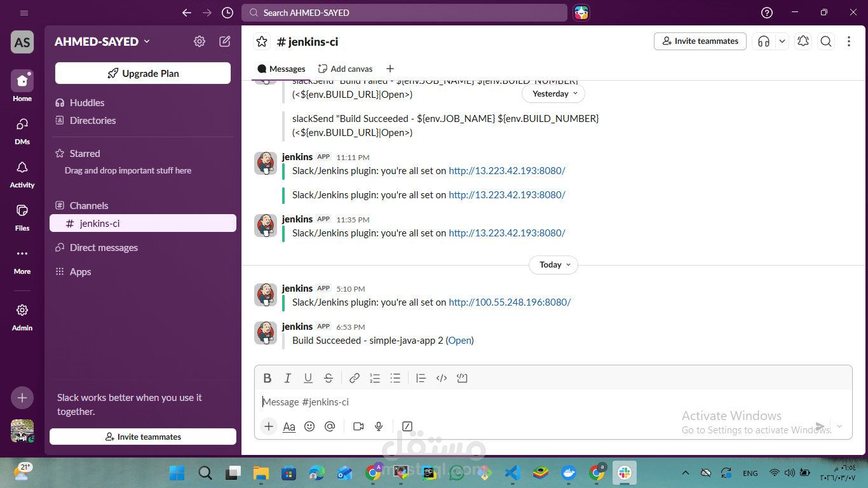Start a huddle with the headphones icon
Image resolution: width=868 pixels, height=488 pixels.
(764, 41)
